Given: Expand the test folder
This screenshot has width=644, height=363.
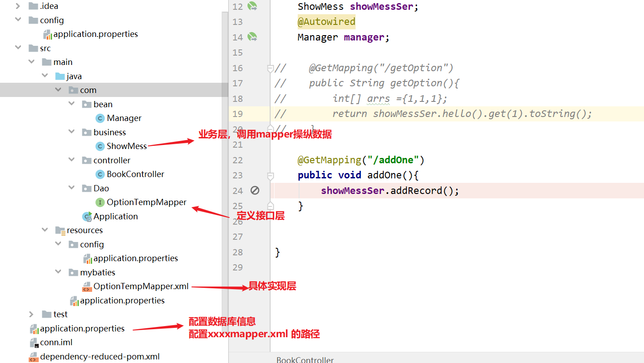Looking at the screenshot, I should pyautogui.click(x=31, y=314).
